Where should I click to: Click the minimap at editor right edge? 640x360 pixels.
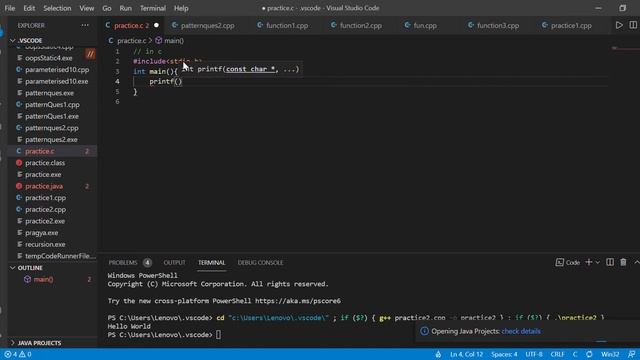(625, 48)
